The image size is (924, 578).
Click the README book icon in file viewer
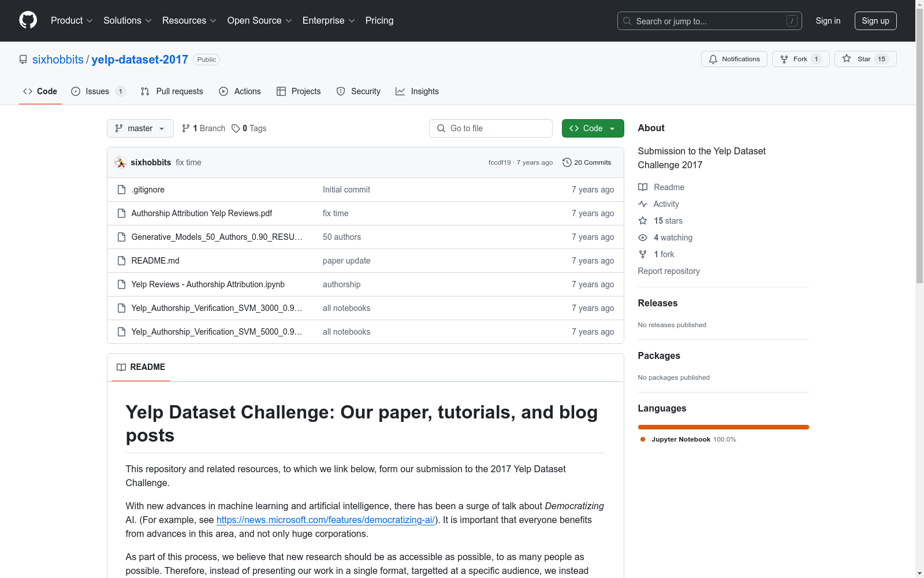pyautogui.click(x=121, y=367)
